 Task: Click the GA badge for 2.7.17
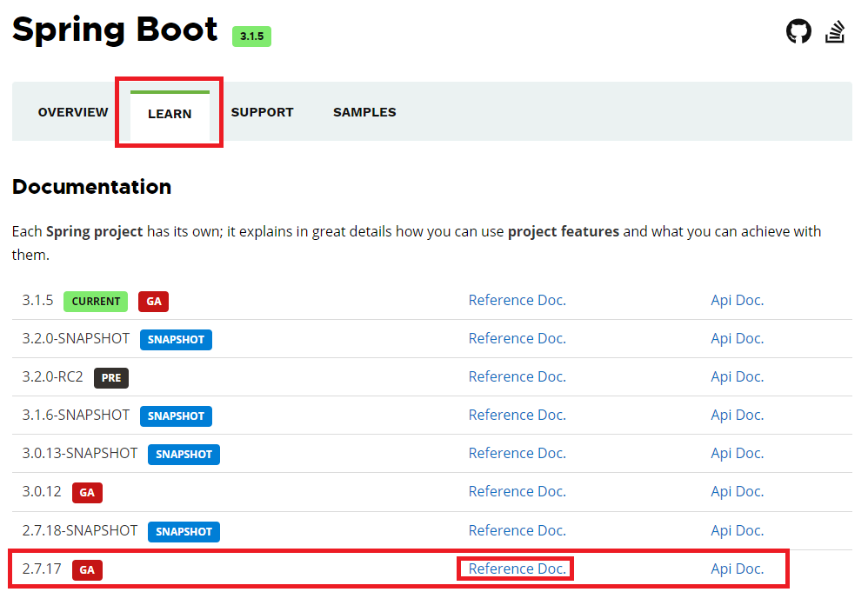point(88,570)
